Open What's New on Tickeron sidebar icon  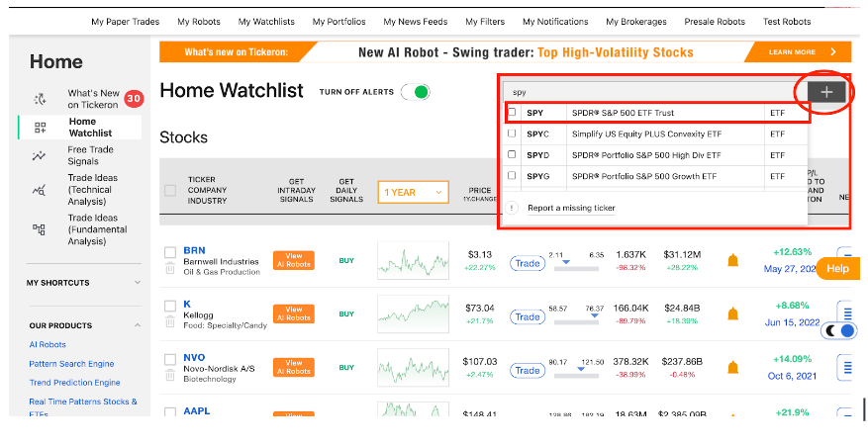(40, 100)
